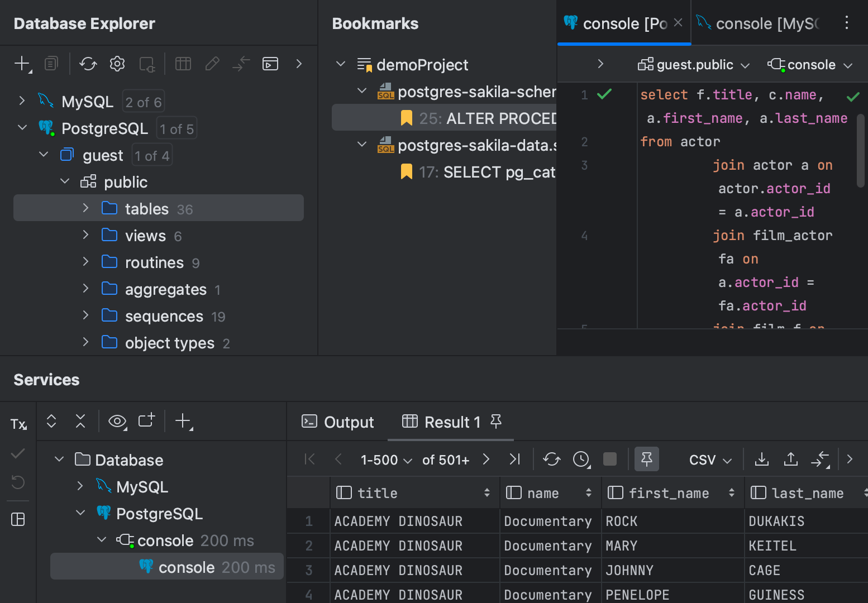Open the export data icon on result toolbar
The width and height of the screenshot is (868, 603).
[761, 459]
